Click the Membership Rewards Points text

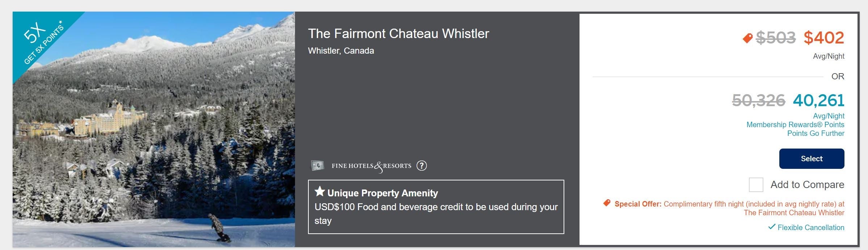pos(795,125)
